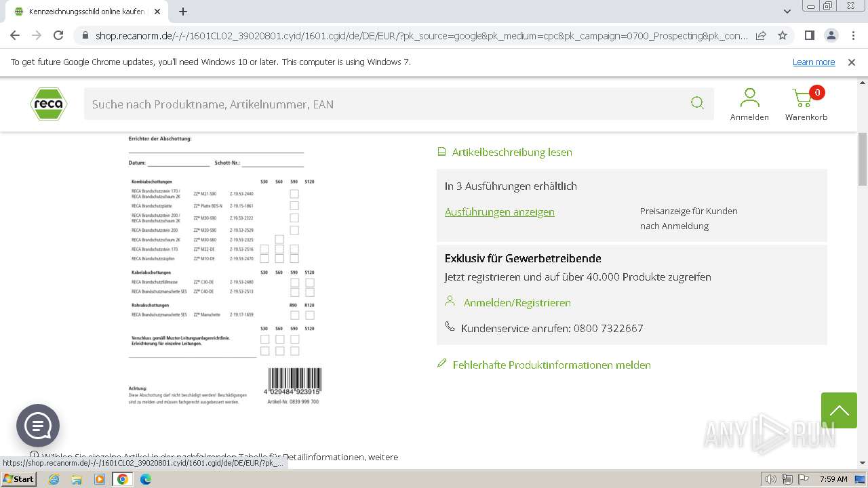This screenshot has width=868, height=488.
Task: Click the Start button
Action: click(18, 479)
